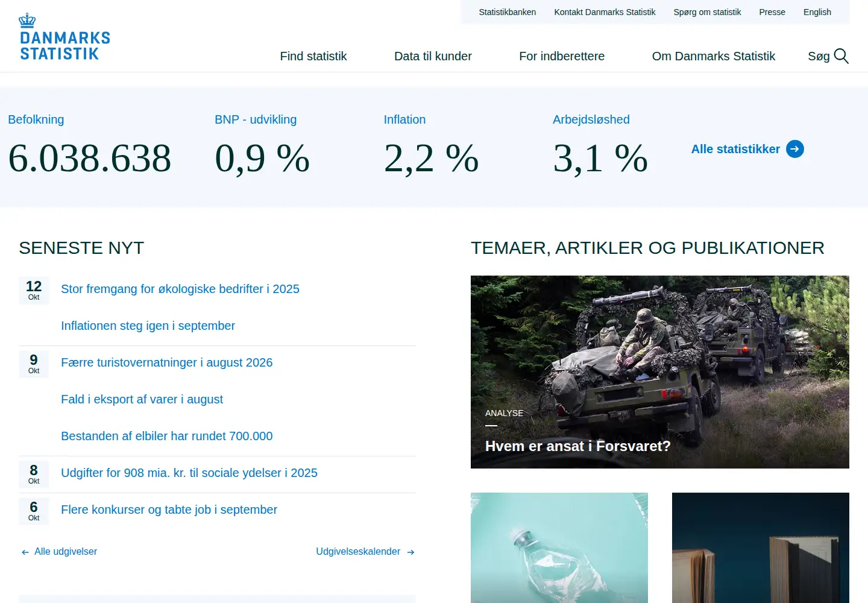Open Spørg om statistik link
Viewport: 868px width, 603px height.
point(707,12)
